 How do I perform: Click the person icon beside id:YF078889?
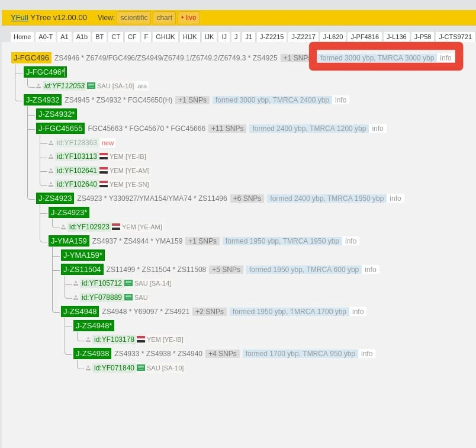76,297
